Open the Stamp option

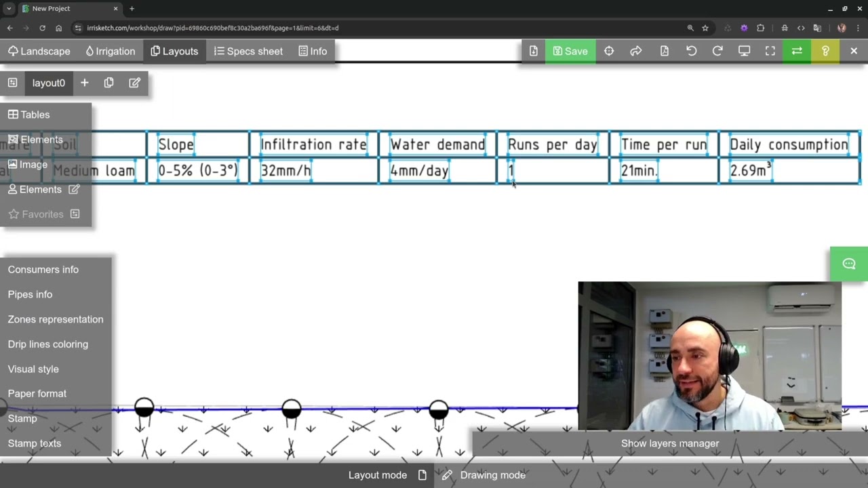[x=22, y=418]
